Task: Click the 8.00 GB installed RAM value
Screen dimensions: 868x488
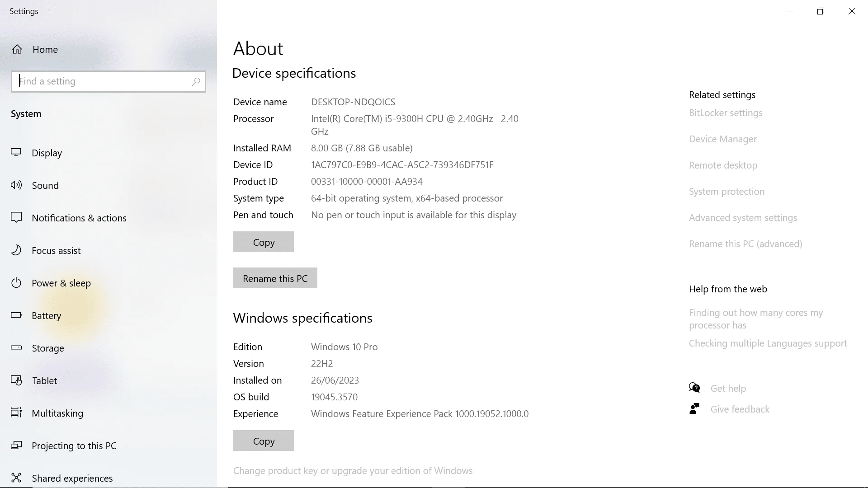Action: (362, 148)
